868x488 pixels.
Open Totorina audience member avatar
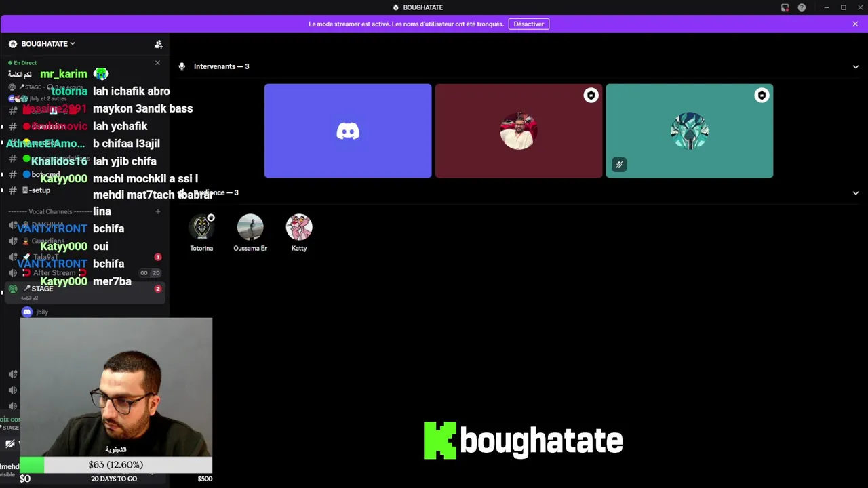pos(201,227)
